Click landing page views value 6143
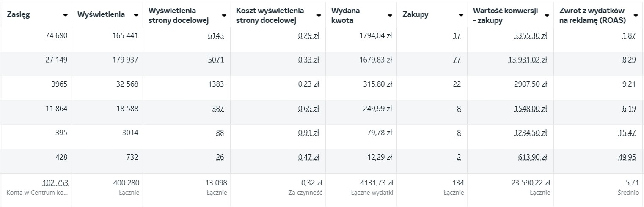Image resolution: width=644 pixels, height=207 pixels. tap(216, 36)
